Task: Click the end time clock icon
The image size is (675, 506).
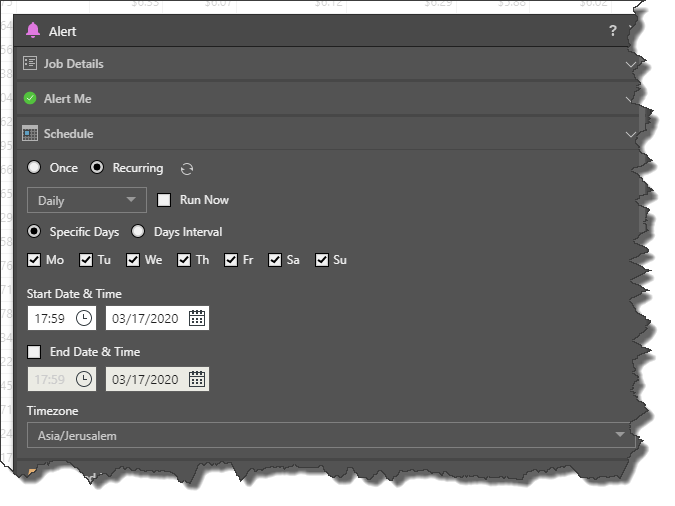Action: click(x=84, y=379)
